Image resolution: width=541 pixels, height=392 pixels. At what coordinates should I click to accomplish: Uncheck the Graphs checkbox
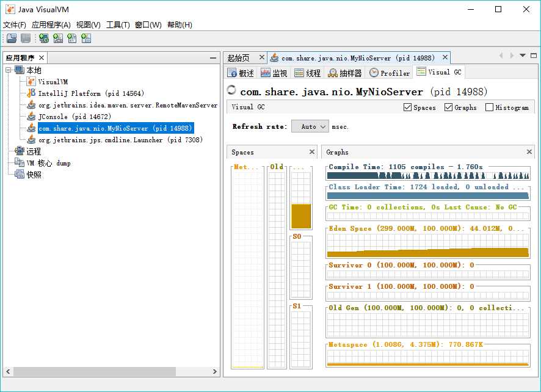click(x=449, y=107)
